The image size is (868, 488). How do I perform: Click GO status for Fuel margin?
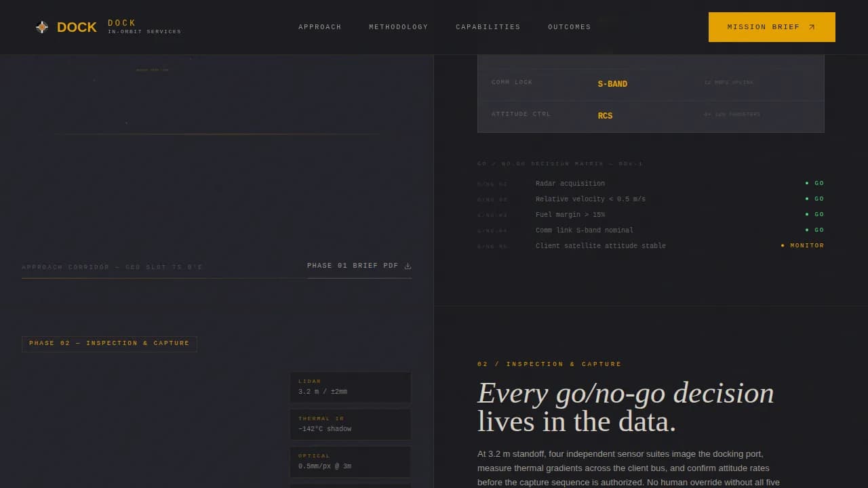tap(814, 215)
